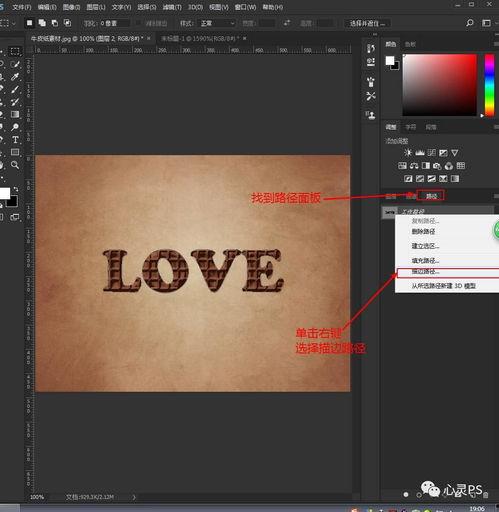The width and height of the screenshot is (499, 512).
Task: Open the Style (样式) dropdown
Action: tap(217, 23)
